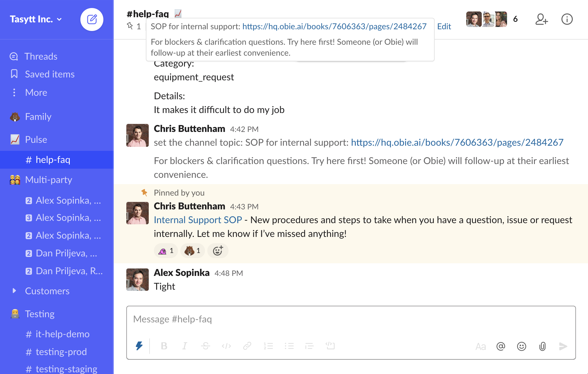Open the emoji picker in composer
The height and width of the screenshot is (374, 588).
[x=521, y=346]
